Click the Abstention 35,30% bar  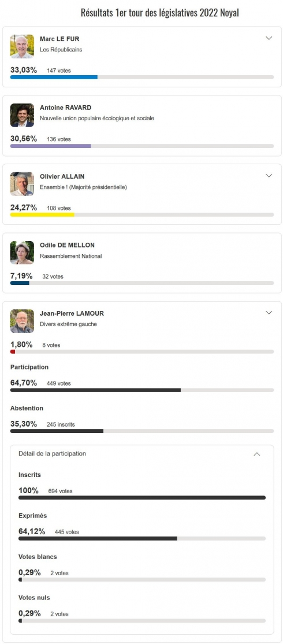click(142, 431)
